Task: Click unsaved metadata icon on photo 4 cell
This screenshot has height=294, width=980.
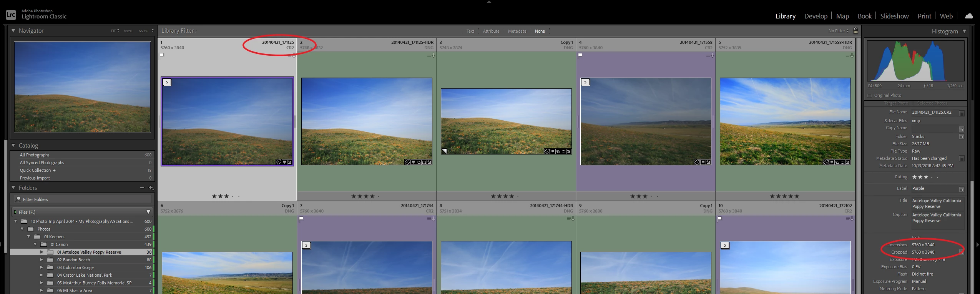Action: click(710, 55)
